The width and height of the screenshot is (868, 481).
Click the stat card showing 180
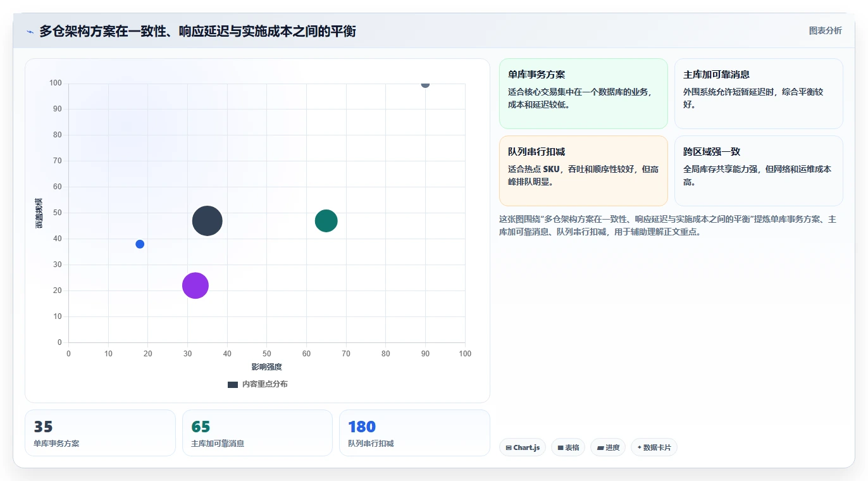(x=414, y=433)
